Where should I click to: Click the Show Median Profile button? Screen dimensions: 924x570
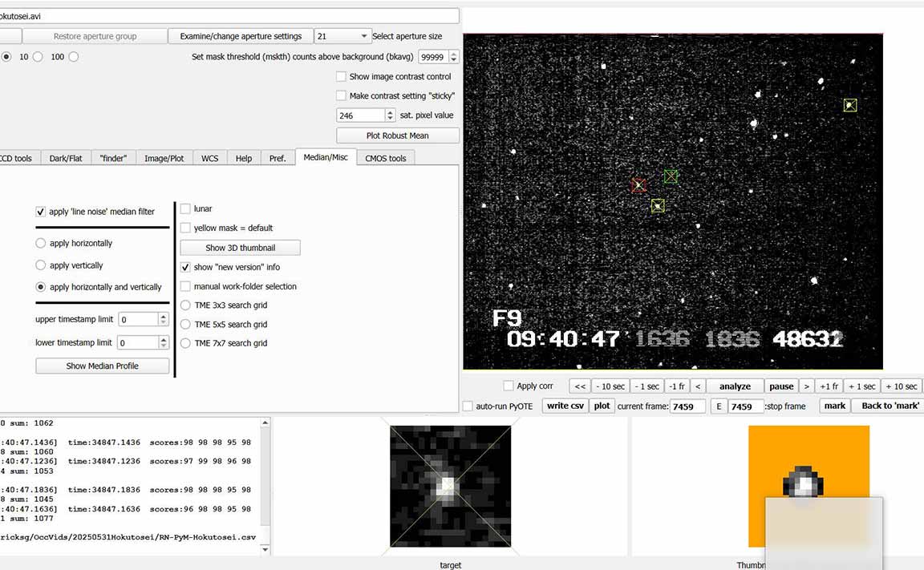[103, 366]
